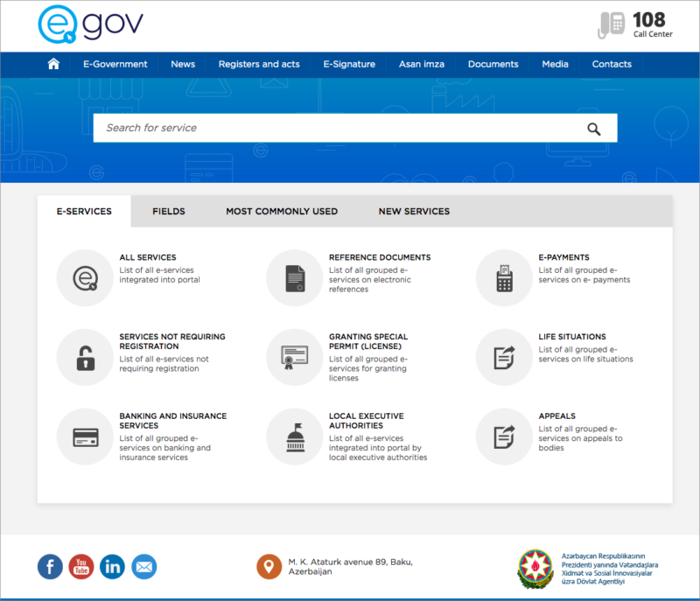
Task: Open the LinkedIn footer icon
Action: click(x=113, y=566)
